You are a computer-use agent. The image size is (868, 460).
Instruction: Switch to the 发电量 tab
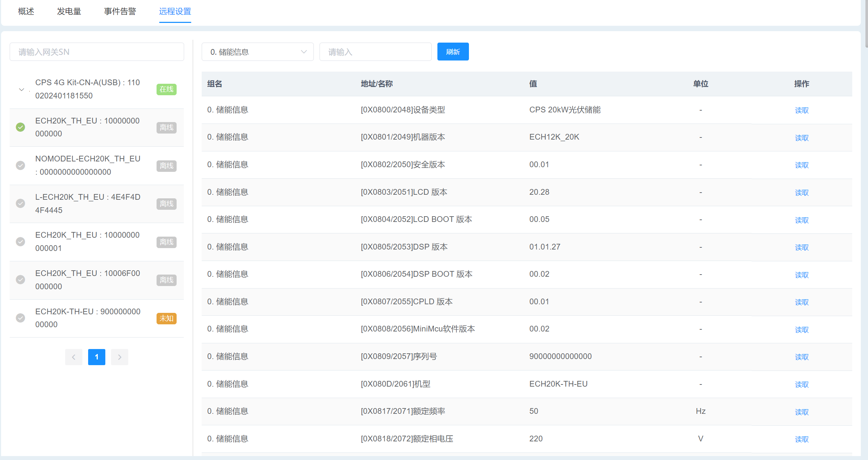(x=69, y=11)
